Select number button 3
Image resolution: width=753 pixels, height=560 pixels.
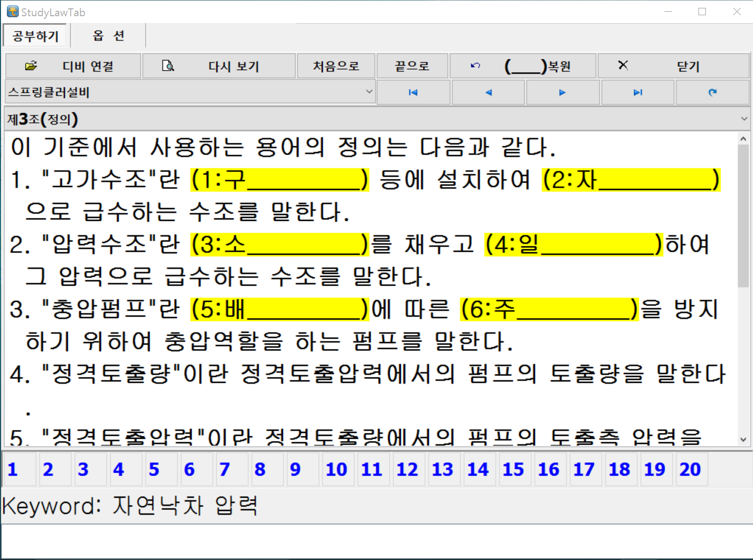pos(90,469)
